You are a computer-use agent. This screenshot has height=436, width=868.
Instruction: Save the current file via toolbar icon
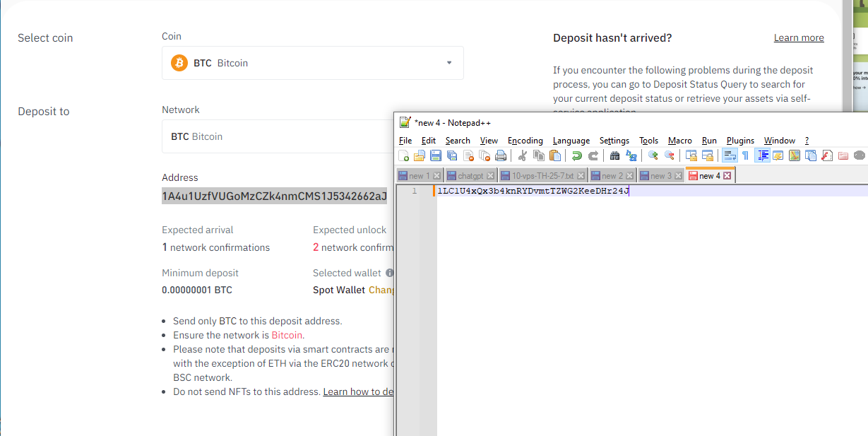(x=436, y=155)
